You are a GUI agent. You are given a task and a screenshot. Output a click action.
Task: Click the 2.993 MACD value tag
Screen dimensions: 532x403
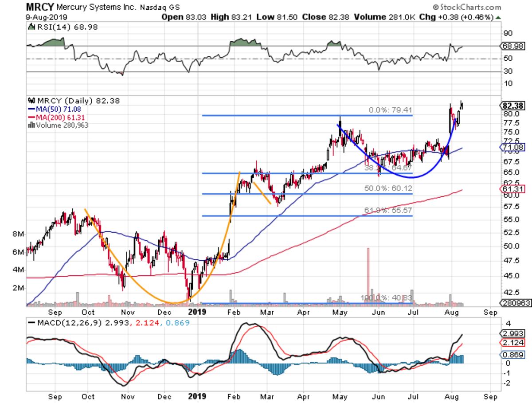[x=513, y=333]
